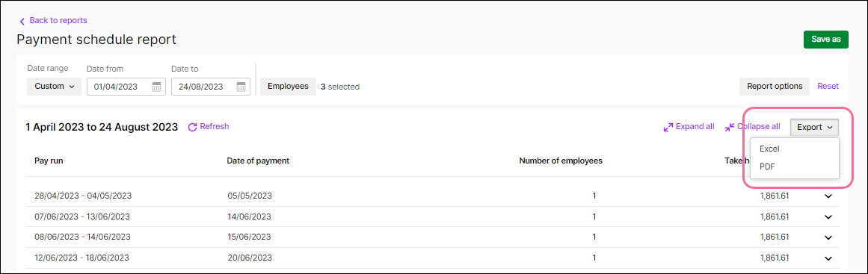Open employee count link for 05/05/2023 payment
Viewport: 868px width, 274px height.
(x=594, y=196)
